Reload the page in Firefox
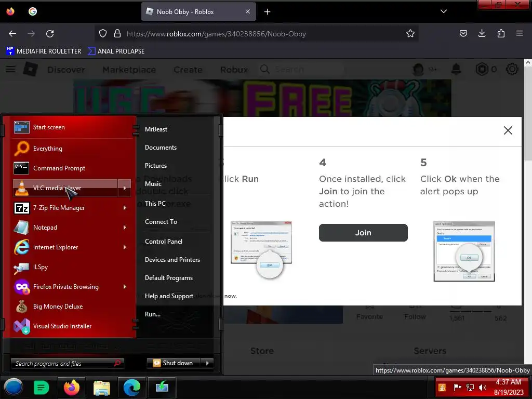Screen dimensions: 532x399 pyautogui.click(x=50, y=34)
